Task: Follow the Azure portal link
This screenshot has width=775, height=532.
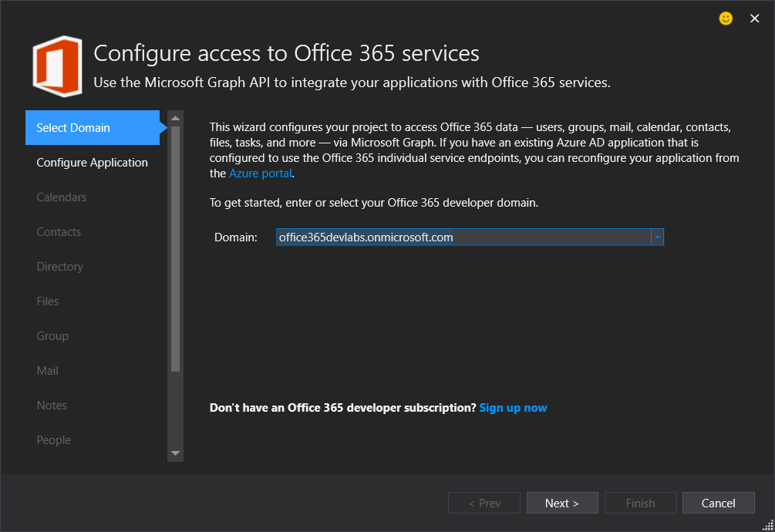Action: click(x=261, y=173)
